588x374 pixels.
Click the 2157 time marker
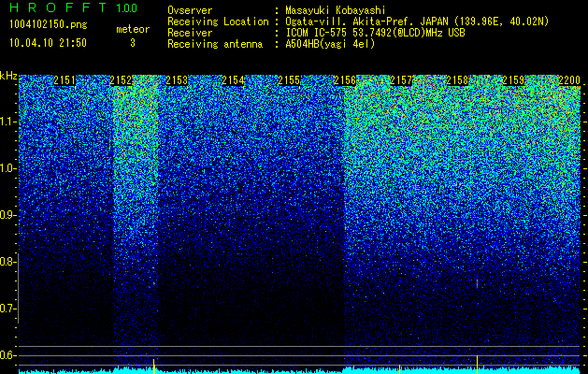point(401,80)
